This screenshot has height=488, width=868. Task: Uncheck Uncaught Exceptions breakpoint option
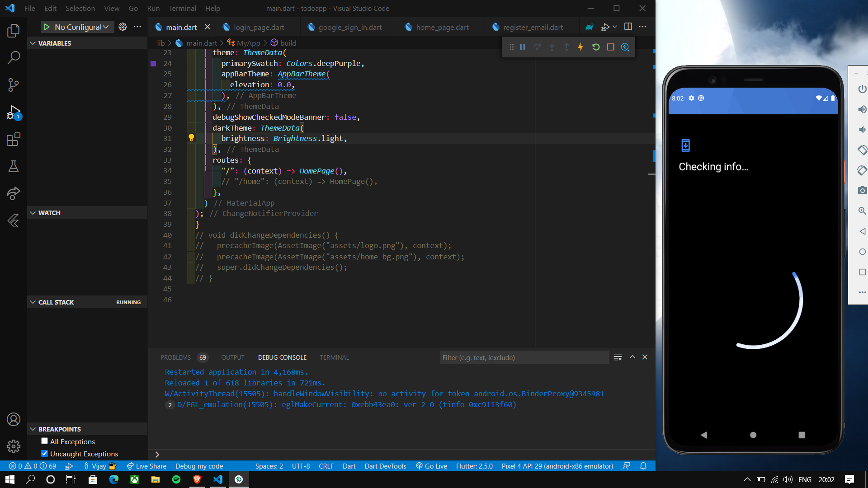44,453
